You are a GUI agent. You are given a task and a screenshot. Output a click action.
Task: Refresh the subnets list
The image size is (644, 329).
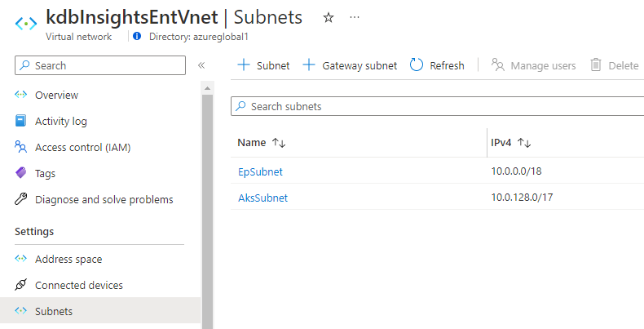(x=437, y=65)
